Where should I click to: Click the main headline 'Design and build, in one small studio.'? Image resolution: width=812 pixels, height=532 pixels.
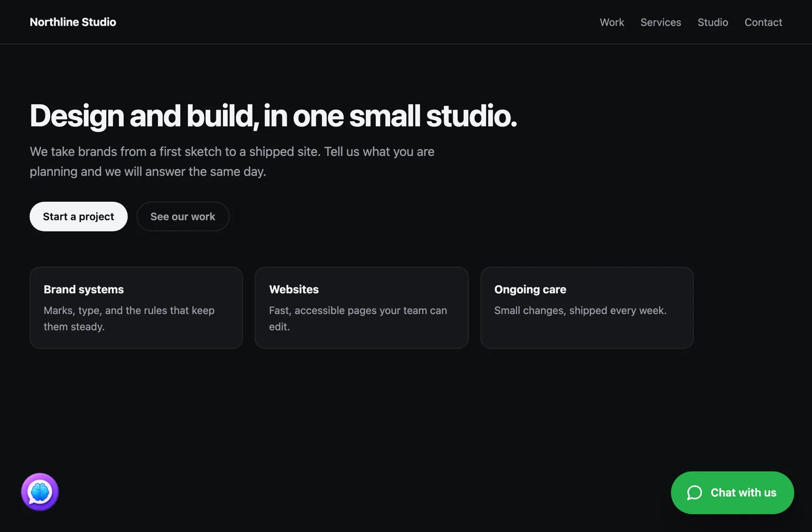pyautogui.click(x=273, y=116)
